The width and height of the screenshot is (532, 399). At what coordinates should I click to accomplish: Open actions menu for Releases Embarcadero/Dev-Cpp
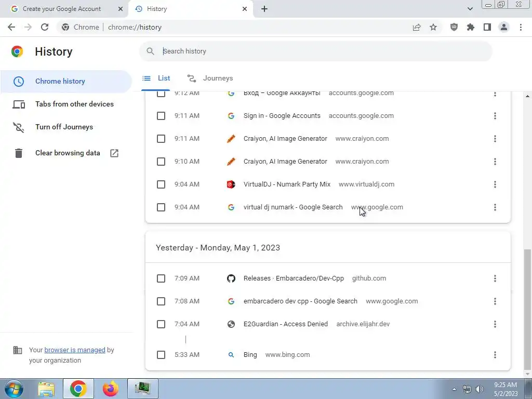tap(495, 278)
